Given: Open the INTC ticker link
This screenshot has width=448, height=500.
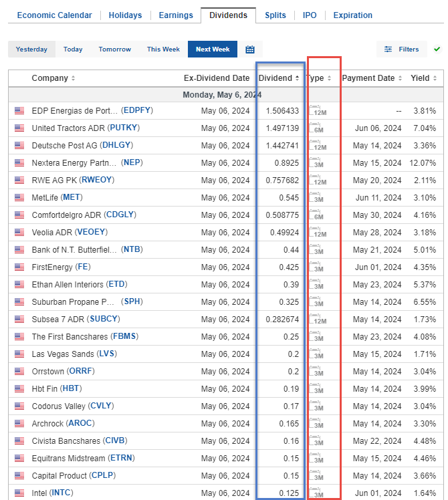Looking at the screenshot, I should 61,493.
